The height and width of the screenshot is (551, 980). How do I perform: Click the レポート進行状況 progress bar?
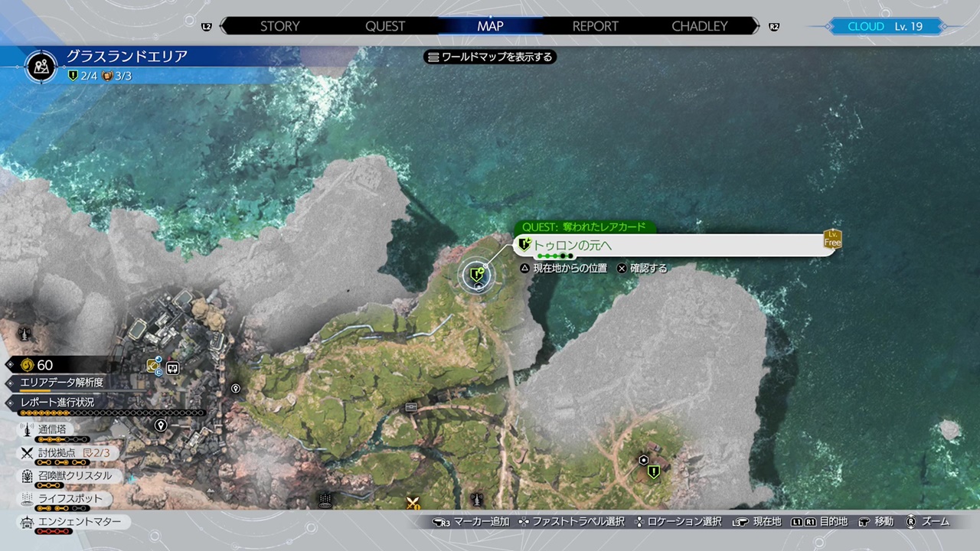point(106,412)
